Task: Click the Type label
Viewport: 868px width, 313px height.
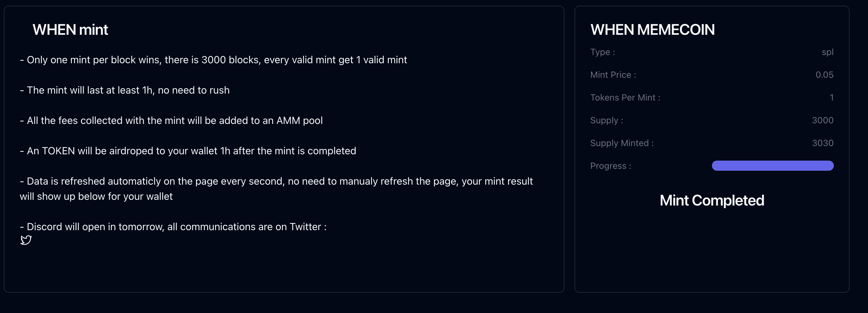Action: pyautogui.click(x=602, y=52)
